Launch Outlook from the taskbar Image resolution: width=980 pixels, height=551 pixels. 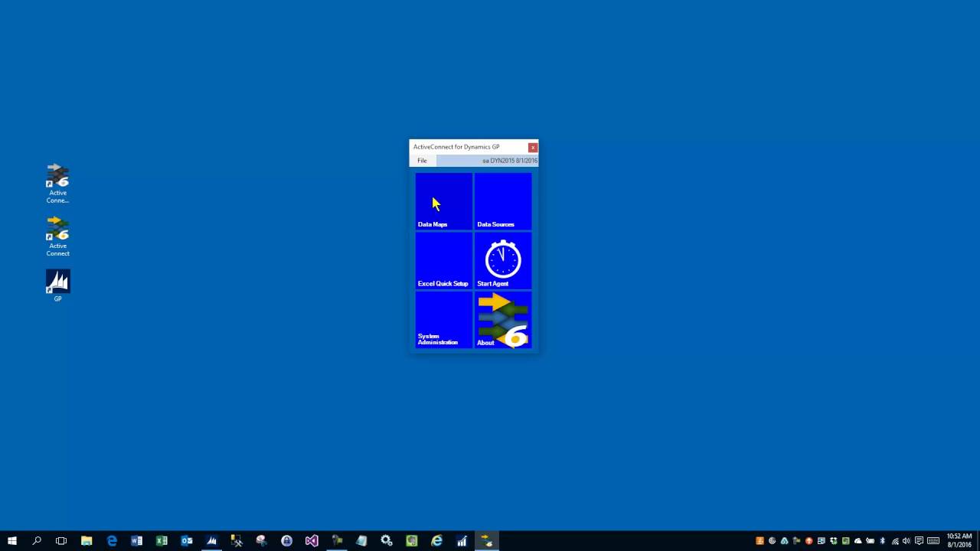187,541
